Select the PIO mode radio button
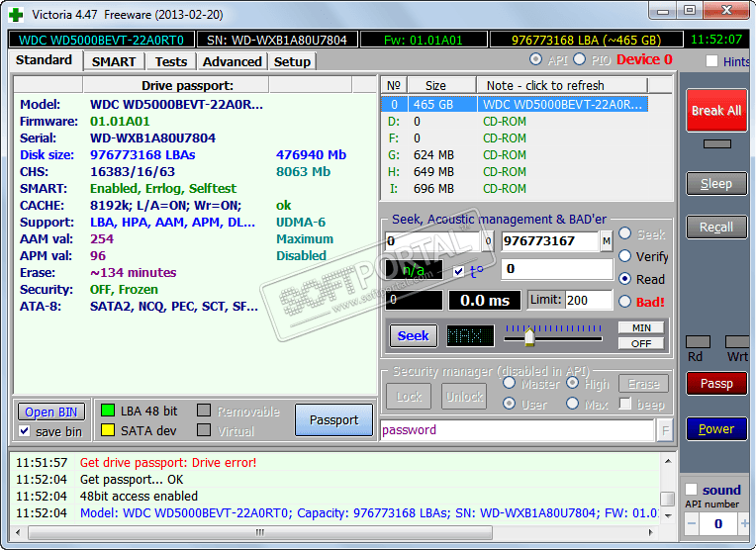This screenshot has height=550, width=756. point(580,59)
